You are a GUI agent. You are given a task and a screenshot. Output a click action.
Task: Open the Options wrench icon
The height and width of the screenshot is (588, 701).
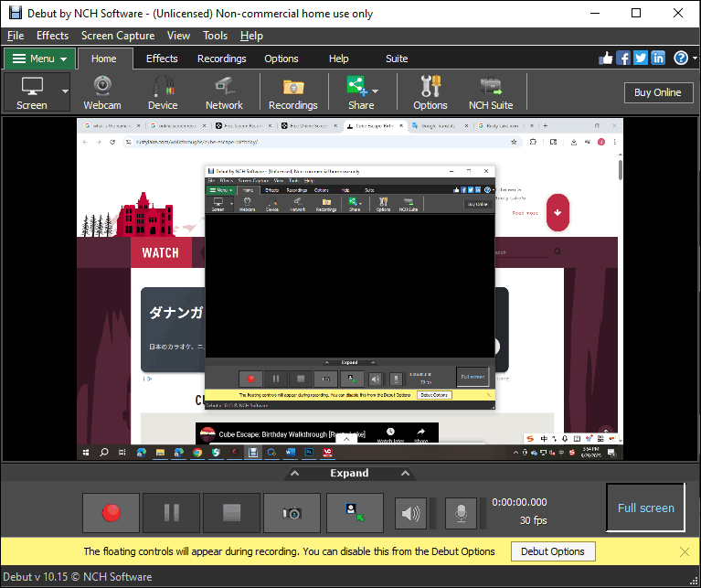(x=430, y=92)
